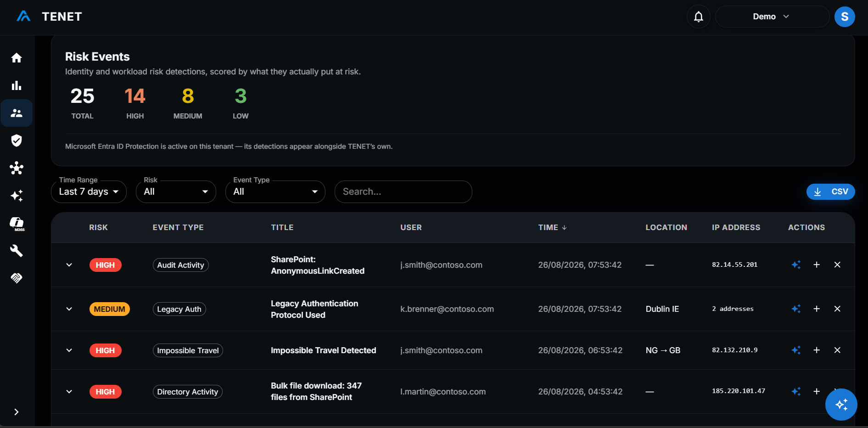Click plus icon for Legacy Authentication row

click(x=817, y=309)
